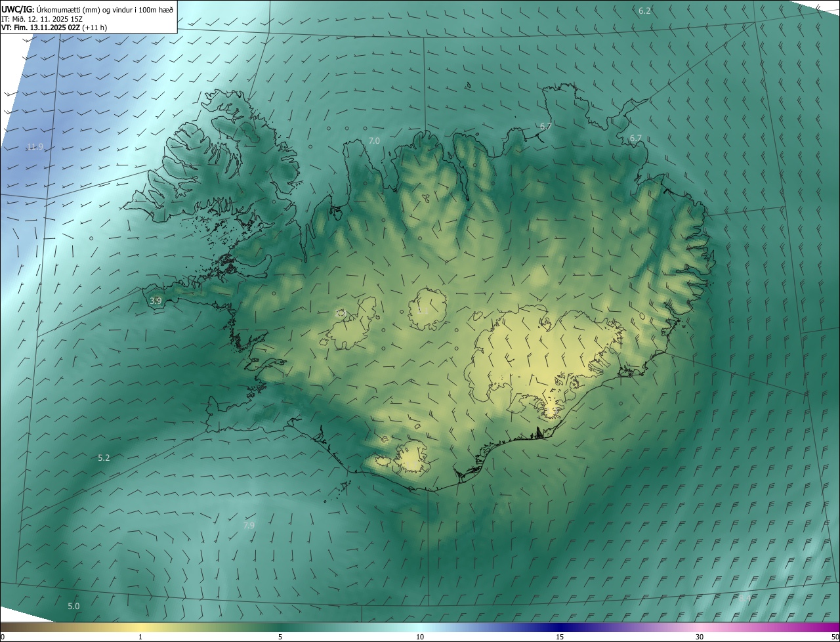Click the 3.9 value label on the map
Image resolution: width=840 pixels, height=642 pixels.
(156, 301)
